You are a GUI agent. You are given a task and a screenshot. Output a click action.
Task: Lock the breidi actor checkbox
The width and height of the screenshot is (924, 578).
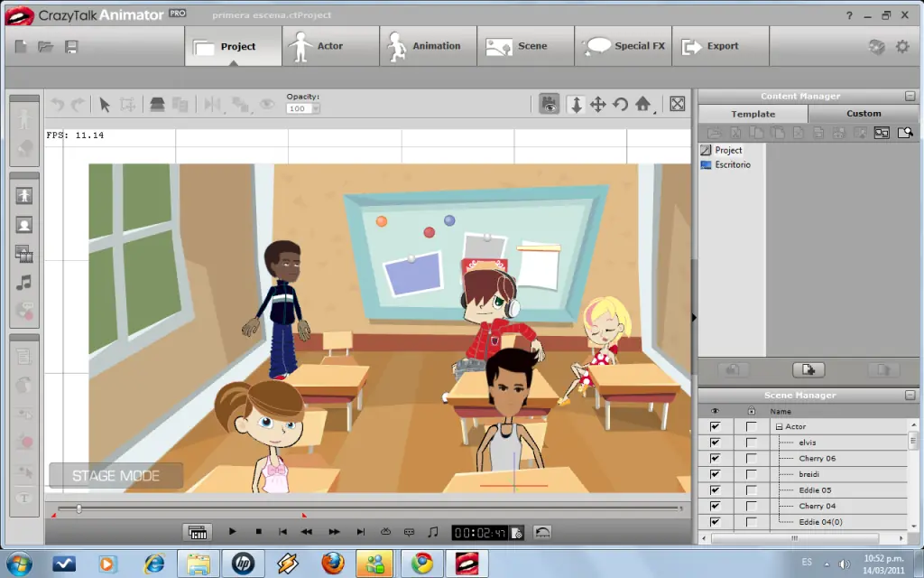751,474
